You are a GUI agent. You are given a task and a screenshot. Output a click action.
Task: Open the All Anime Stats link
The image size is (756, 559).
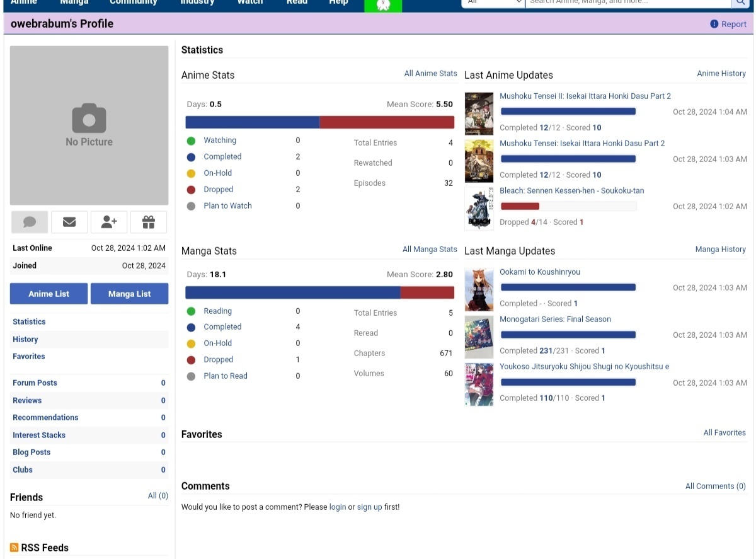coord(430,74)
